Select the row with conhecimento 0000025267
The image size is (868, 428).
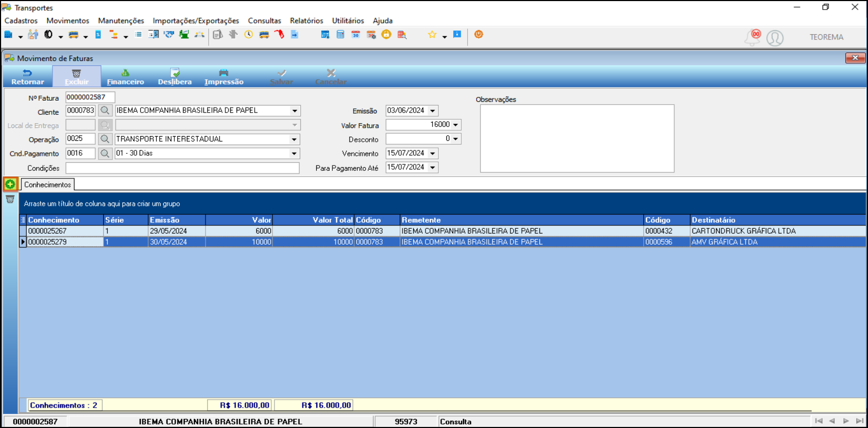pos(442,231)
